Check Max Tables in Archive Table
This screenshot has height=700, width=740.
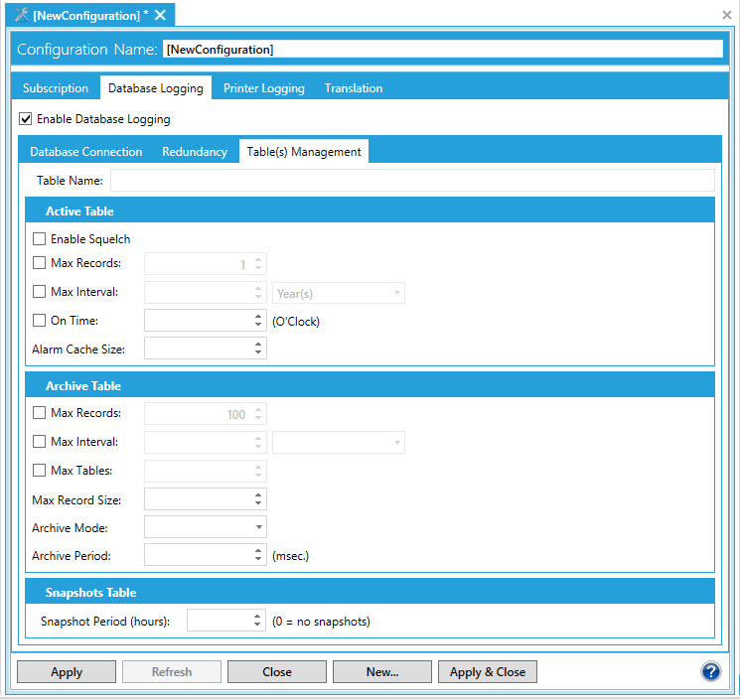click(40, 470)
